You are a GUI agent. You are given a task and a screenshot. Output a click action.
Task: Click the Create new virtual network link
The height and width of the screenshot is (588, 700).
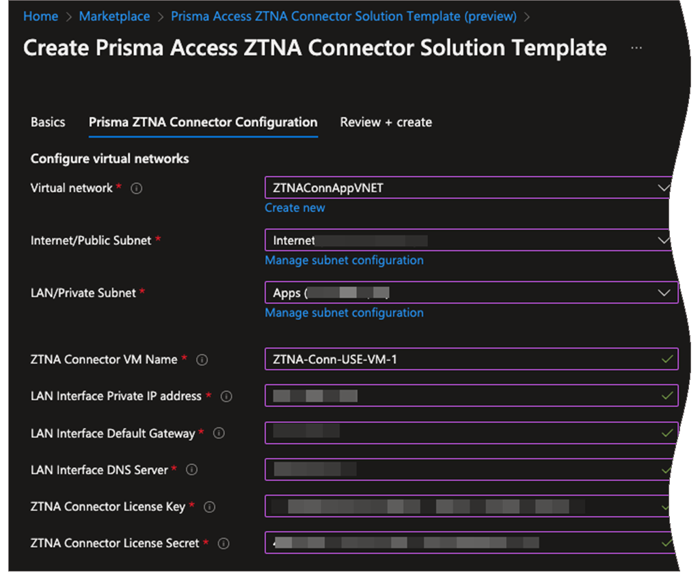295,208
